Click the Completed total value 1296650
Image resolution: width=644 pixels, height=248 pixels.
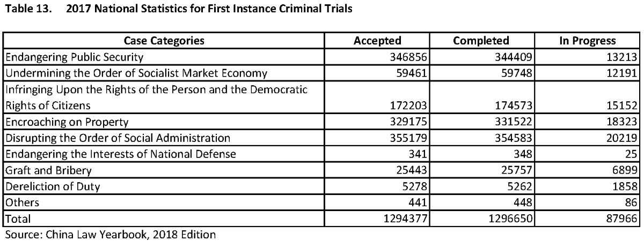tap(506, 219)
